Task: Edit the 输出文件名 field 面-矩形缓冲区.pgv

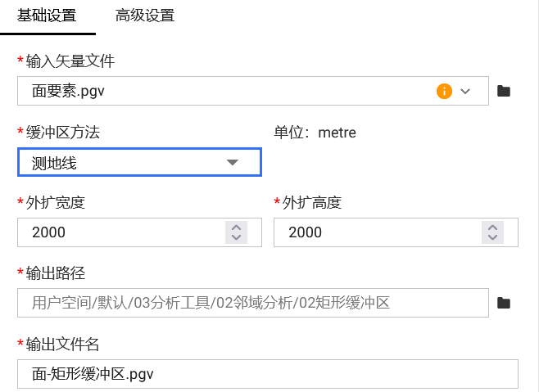Action: point(246,374)
